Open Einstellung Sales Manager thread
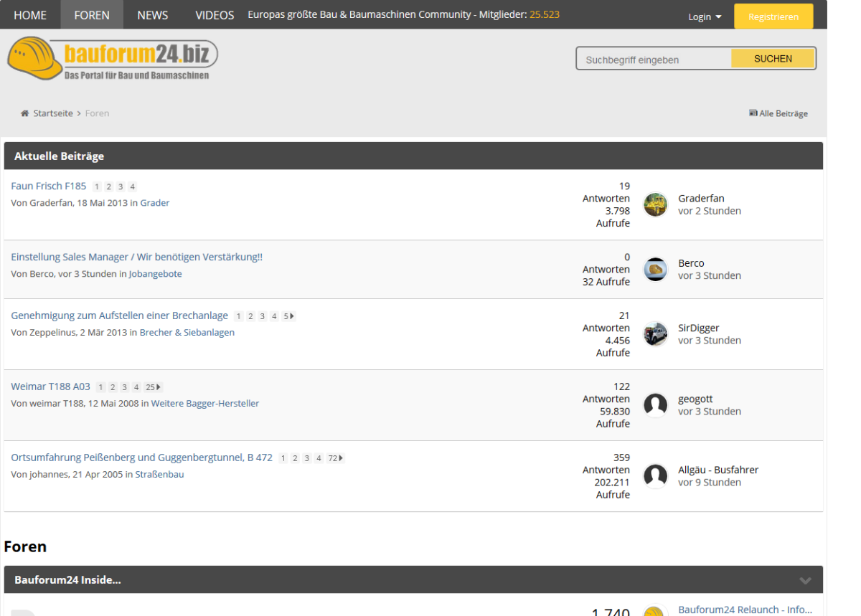 [137, 257]
